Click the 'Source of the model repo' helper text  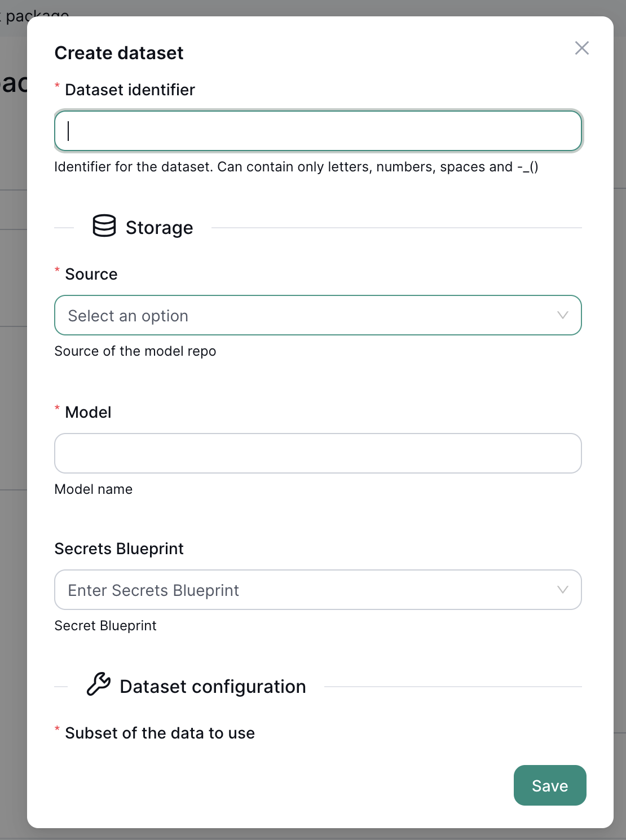(x=135, y=351)
